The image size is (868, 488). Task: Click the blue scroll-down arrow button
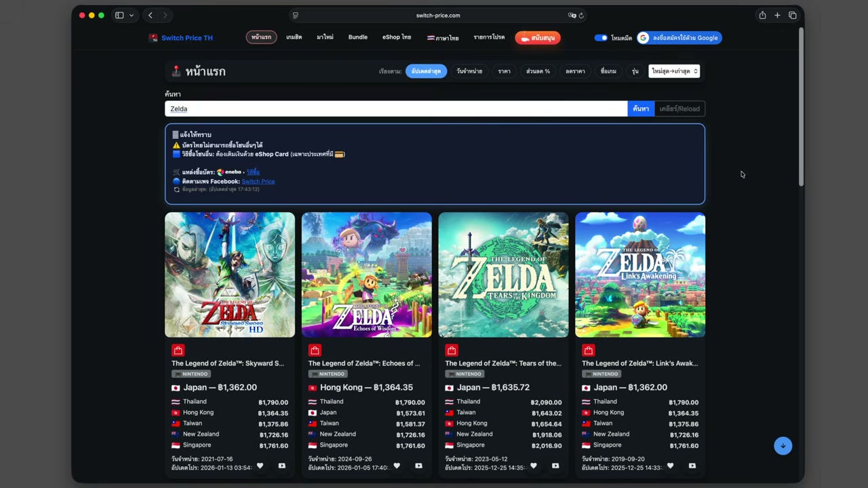tap(783, 445)
